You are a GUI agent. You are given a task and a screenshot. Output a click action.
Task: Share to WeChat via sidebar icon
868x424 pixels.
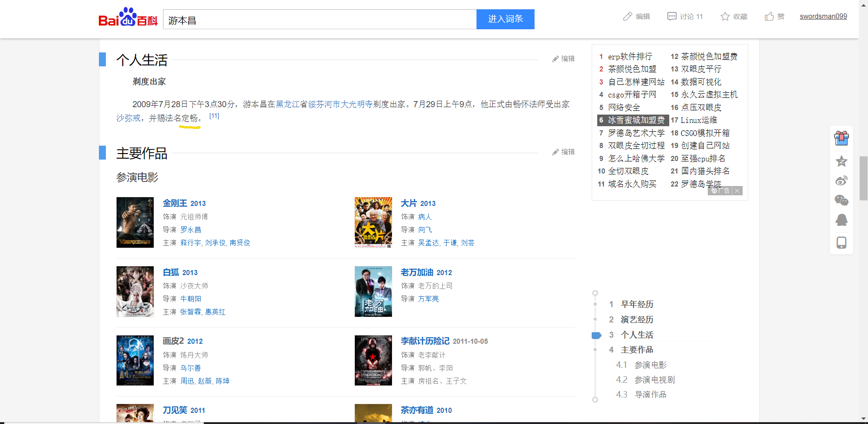coord(842,200)
